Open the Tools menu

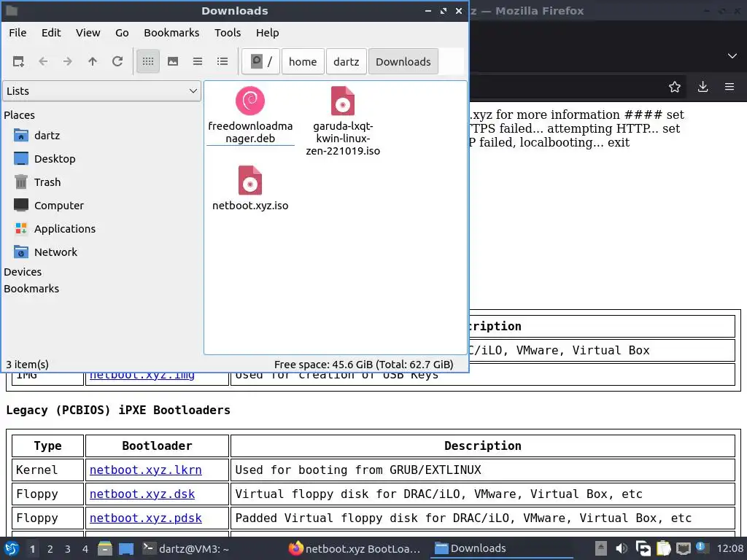228,33
